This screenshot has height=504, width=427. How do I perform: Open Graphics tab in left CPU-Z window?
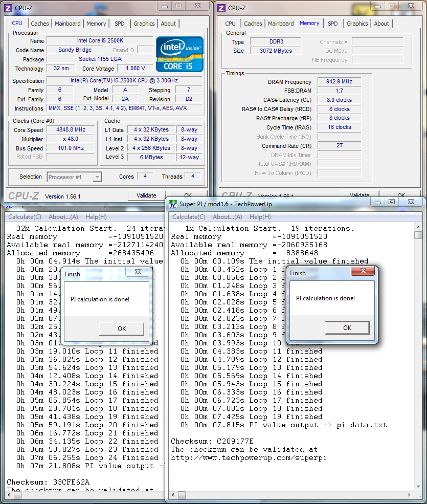pyautogui.click(x=144, y=24)
